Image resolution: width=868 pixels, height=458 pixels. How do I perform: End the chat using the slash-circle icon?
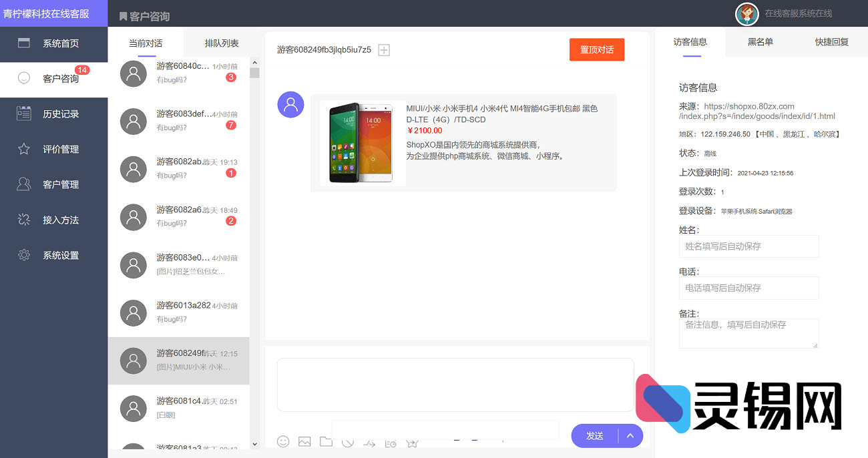pyautogui.click(x=347, y=442)
